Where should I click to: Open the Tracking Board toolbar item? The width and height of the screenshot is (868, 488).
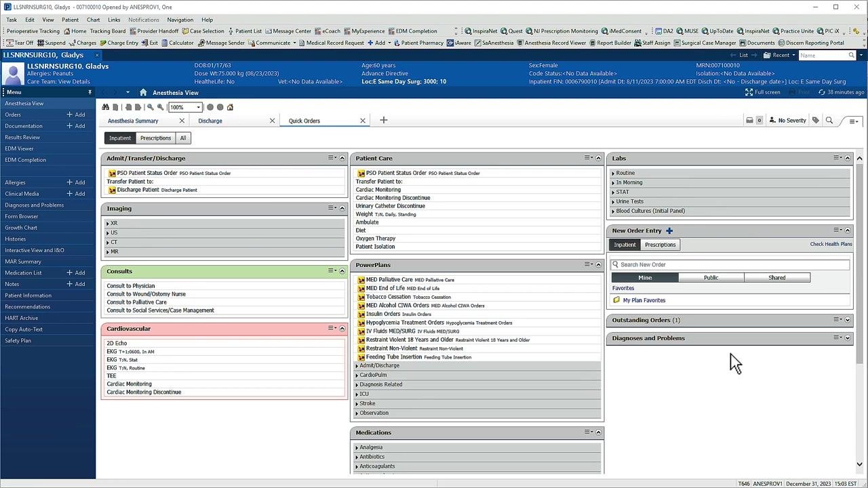107,31
